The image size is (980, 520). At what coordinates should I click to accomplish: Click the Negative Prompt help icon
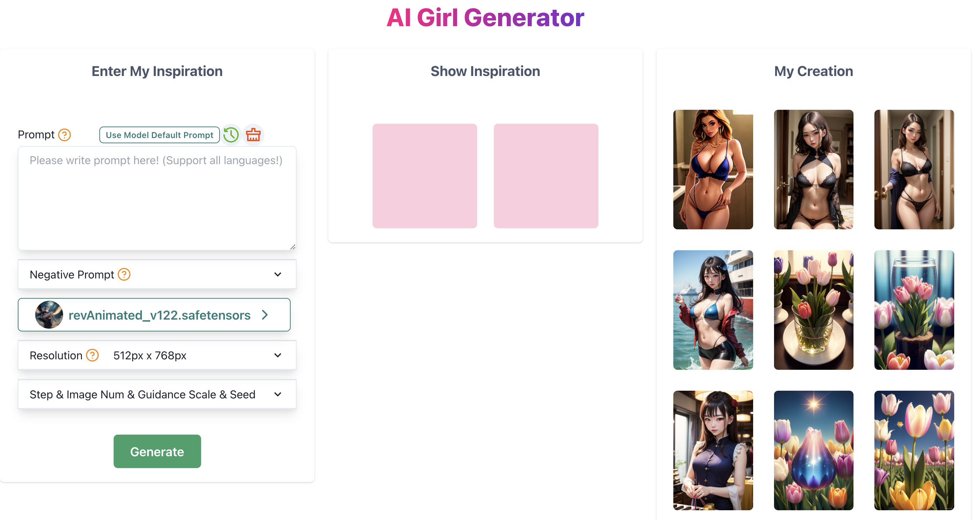[124, 274]
